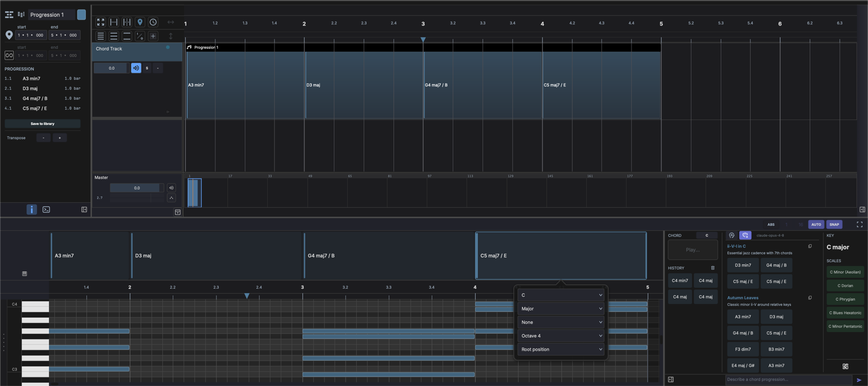
Task: Click the Chord Track minus button
Action: point(158,68)
